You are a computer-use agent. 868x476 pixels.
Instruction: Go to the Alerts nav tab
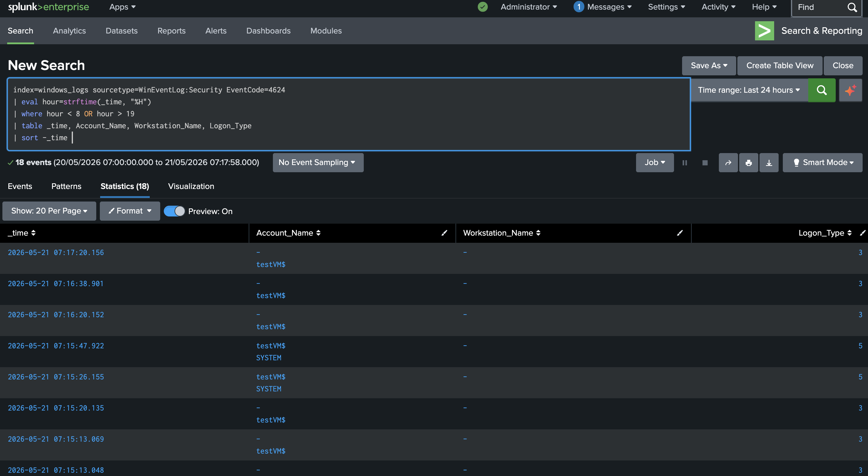click(216, 31)
